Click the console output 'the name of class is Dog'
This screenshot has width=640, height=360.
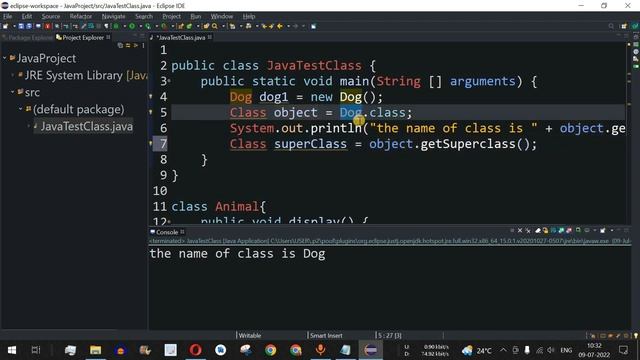(238, 254)
